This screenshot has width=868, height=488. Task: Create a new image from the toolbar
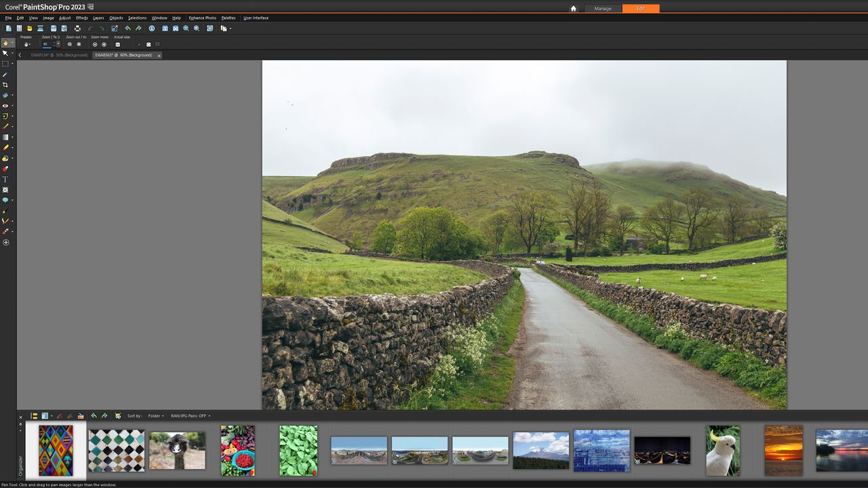pyautogui.click(x=9, y=28)
